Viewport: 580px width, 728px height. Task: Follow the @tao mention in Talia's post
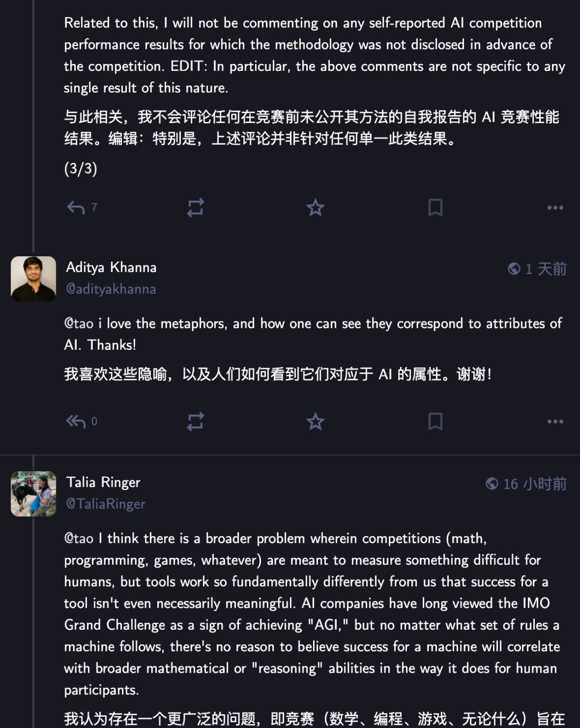pos(79,538)
